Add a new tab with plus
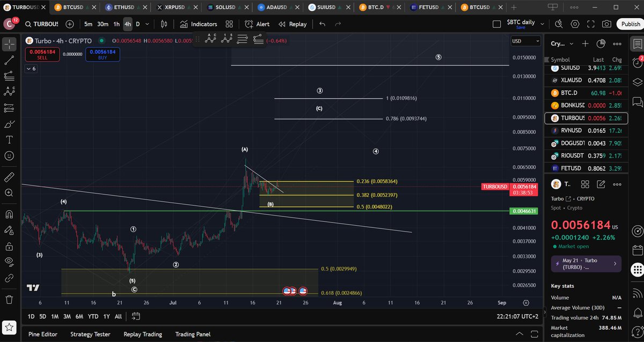Screen dimensions: 644x342 pyautogui.click(x=514, y=7)
